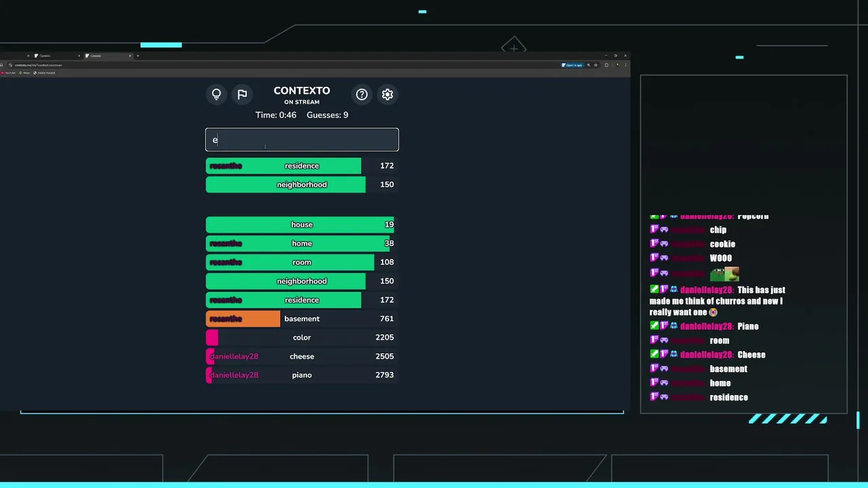
Task: Click the lightbulb hint icon
Action: pos(216,94)
